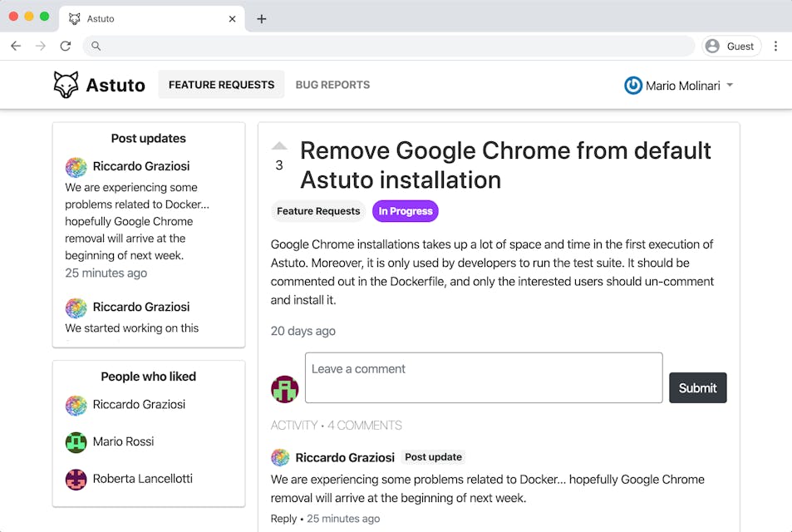Screen dimensions: 792x532
Task: Click Roberta Lancellotti's avatar
Action: (76, 480)
